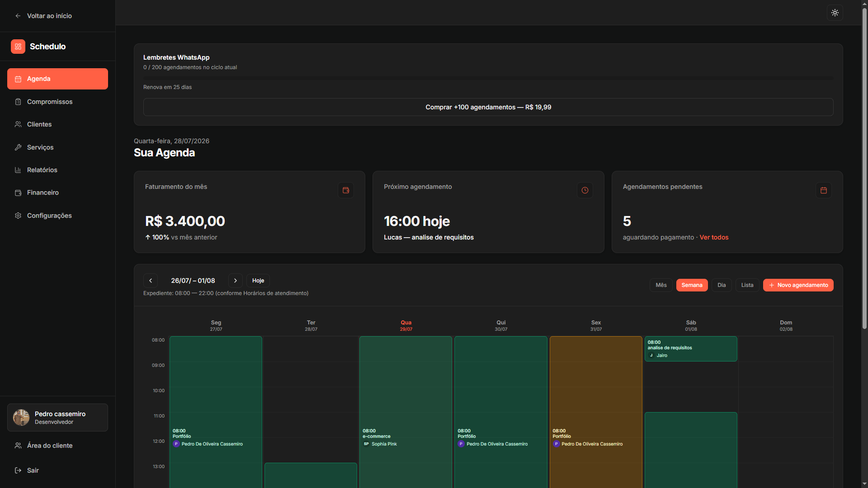Open the Configurações menu item
Image resolution: width=868 pixels, height=488 pixels.
point(57,216)
